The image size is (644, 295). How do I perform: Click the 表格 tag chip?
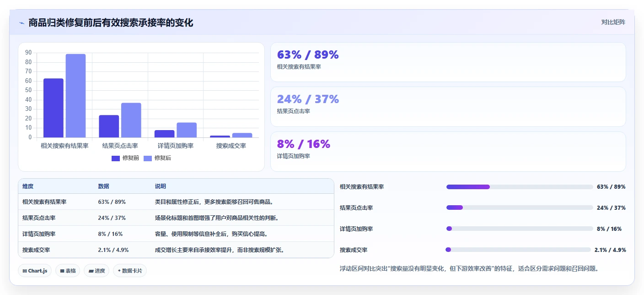[x=68, y=271]
